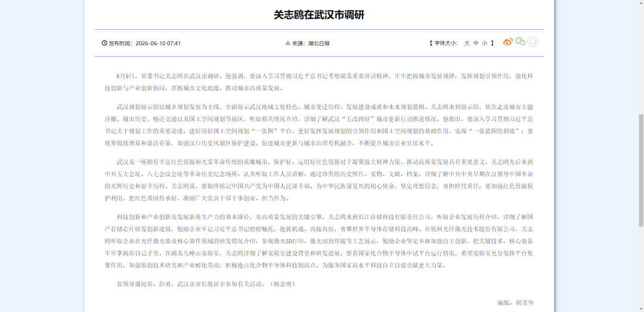The width and height of the screenshot is (644, 312).
Task: Click the source icon beside 来源
Action: pos(287,43)
